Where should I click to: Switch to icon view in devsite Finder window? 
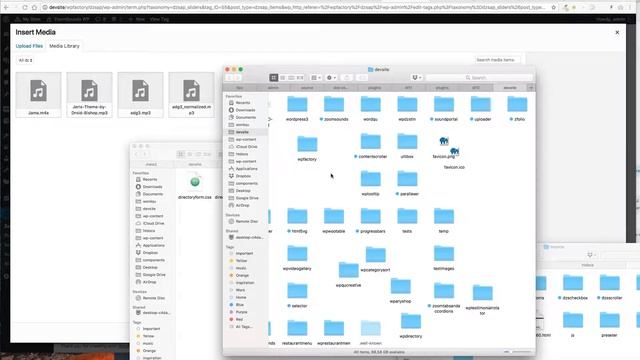(x=273, y=78)
